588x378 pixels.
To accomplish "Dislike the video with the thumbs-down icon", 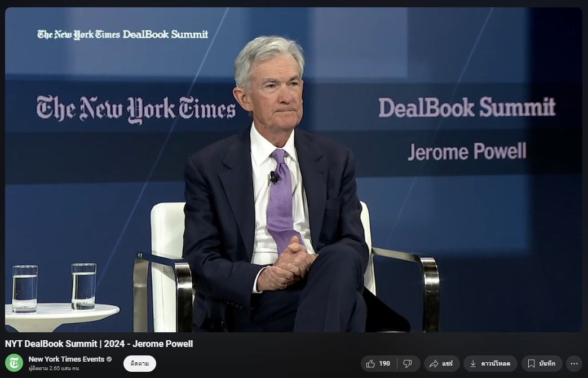I will [x=408, y=363].
